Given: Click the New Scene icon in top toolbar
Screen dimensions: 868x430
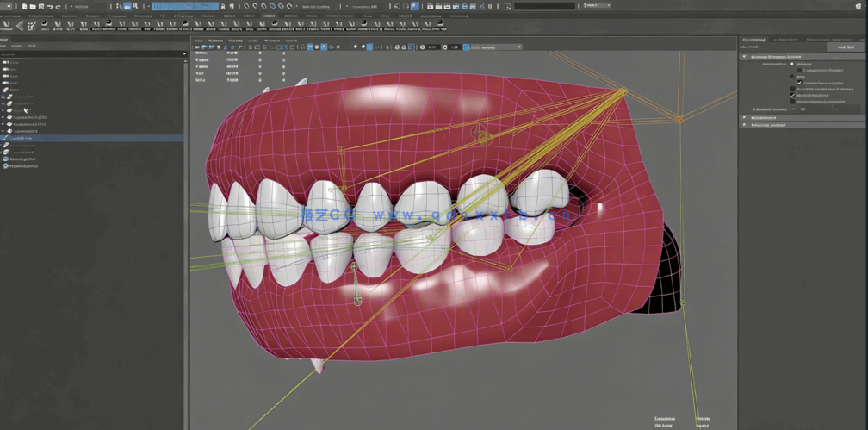Looking at the screenshot, I should (25, 6).
